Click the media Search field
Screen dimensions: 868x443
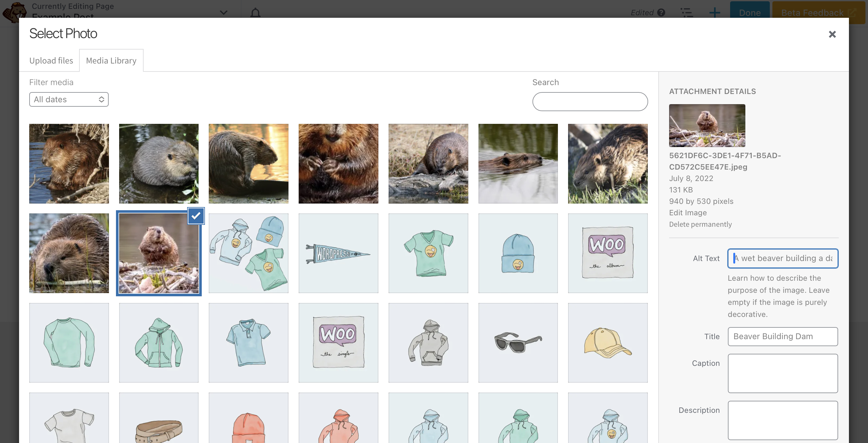click(x=590, y=101)
